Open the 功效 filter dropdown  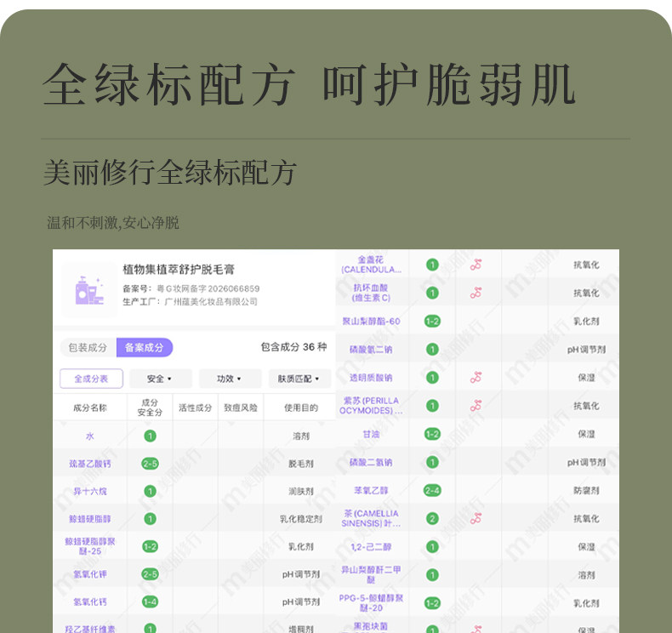231,379
